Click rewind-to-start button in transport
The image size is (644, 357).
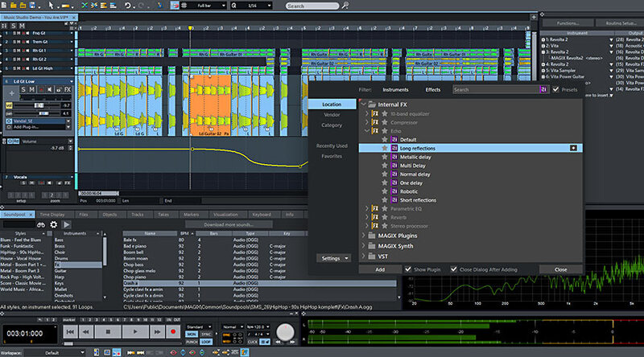click(71, 331)
